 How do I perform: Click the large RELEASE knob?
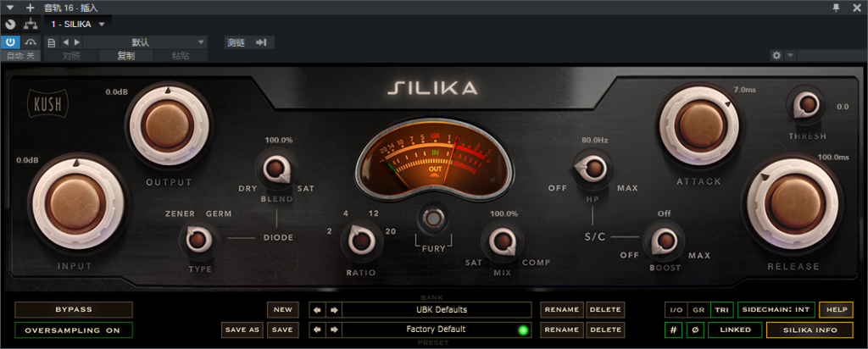(x=793, y=203)
